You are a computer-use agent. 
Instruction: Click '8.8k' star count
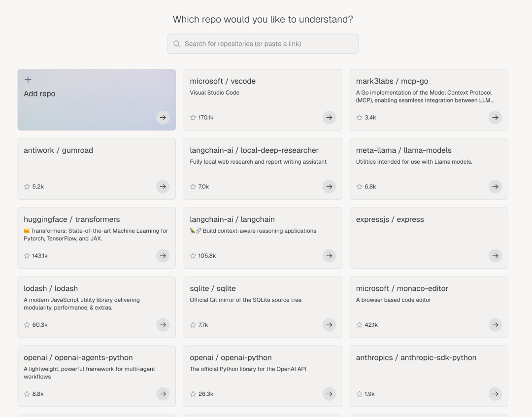[37, 394]
